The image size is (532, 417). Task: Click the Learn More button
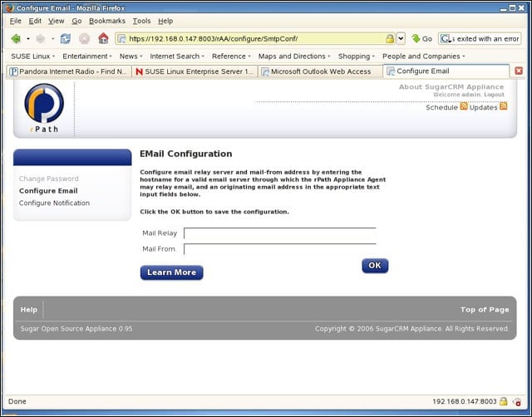tap(172, 272)
